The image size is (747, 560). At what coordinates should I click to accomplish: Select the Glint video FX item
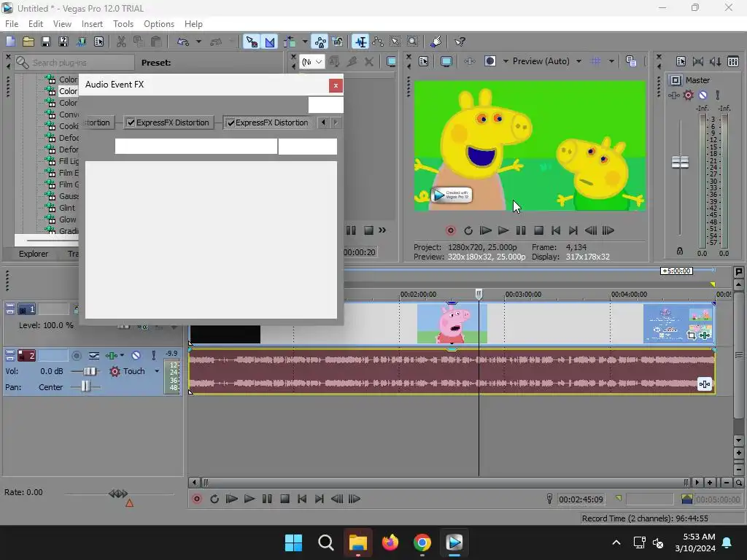pyautogui.click(x=66, y=208)
